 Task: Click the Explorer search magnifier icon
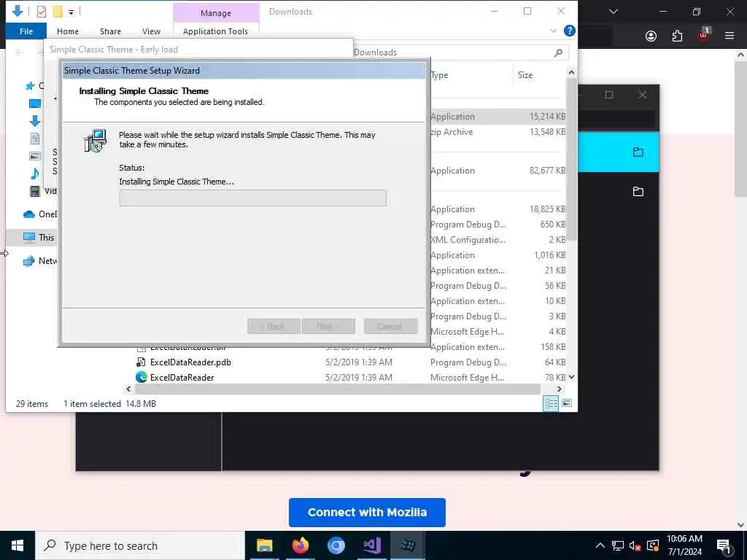[x=558, y=52]
